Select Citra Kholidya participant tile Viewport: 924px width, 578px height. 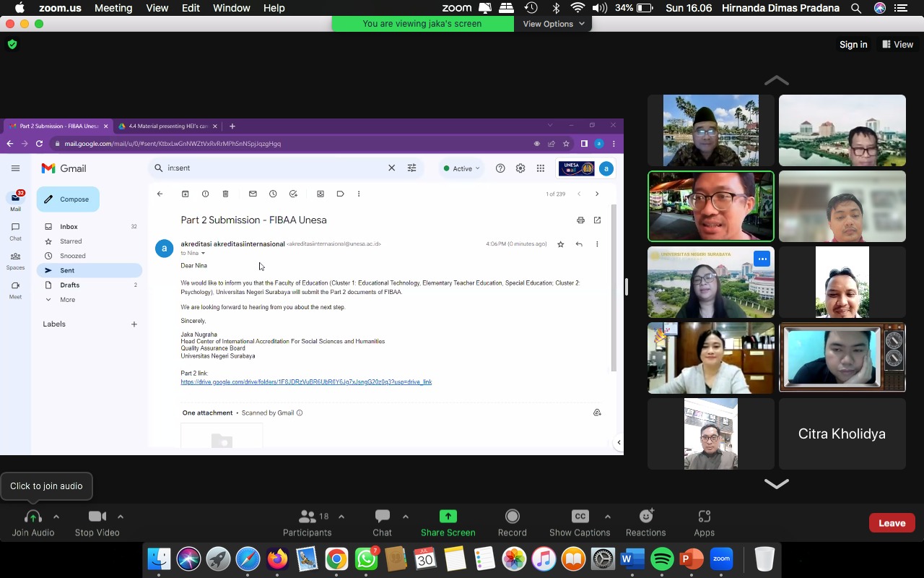pos(842,433)
